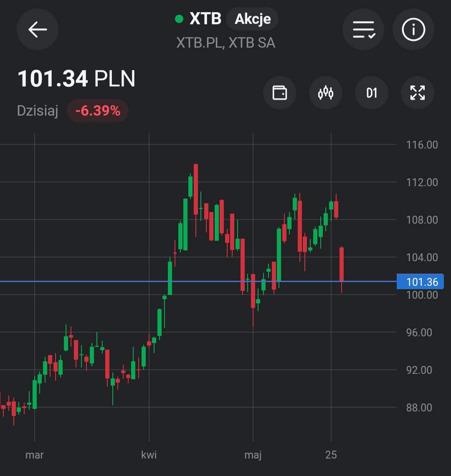Tap the Akcje category tag
451x476 pixels.
tap(253, 19)
